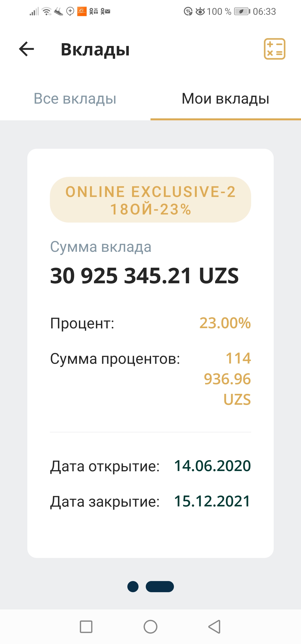The height and width of the screenshot is (644, 301).
Task: Tap the 06:33 clock in status bar
Action: [x=264, y=11]
